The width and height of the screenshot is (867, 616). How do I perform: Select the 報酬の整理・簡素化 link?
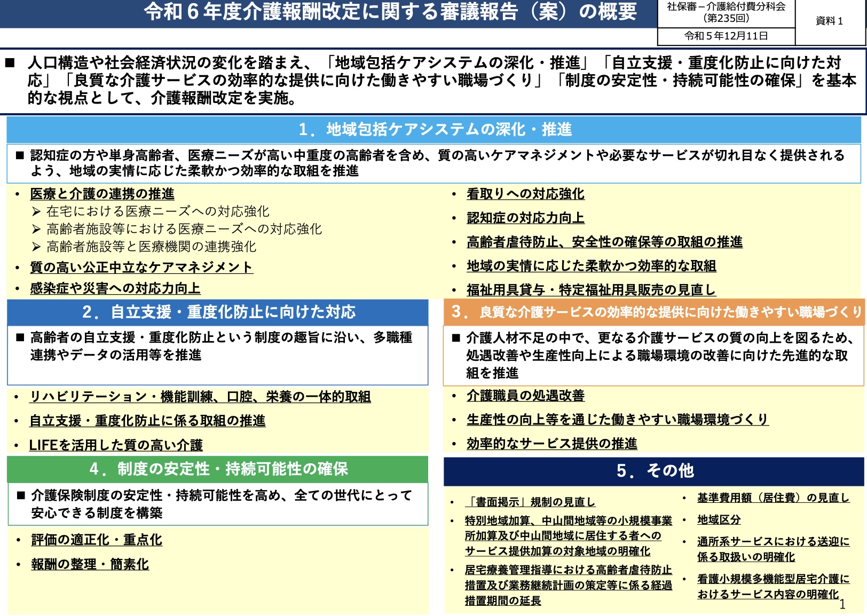tap(90, 564)
